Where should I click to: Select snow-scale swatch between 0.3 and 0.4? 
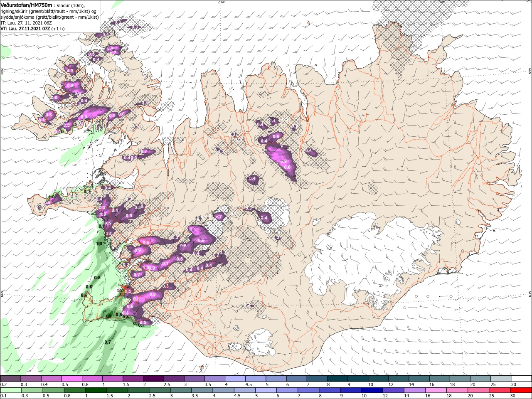[31, 378]
